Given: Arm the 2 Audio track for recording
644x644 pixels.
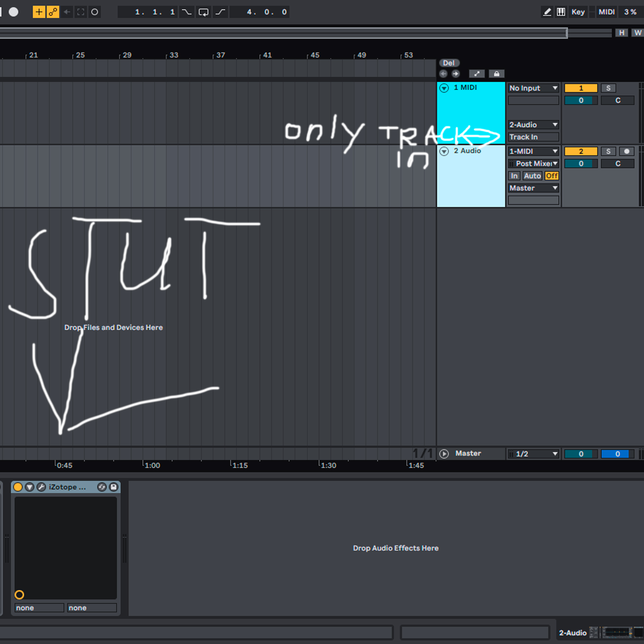Looking at the screenshot, I should (626, 151).
